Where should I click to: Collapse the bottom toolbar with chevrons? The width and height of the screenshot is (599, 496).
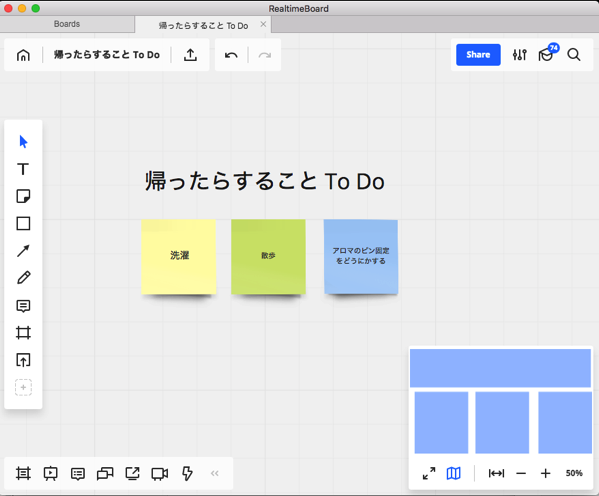coord(215,473)
